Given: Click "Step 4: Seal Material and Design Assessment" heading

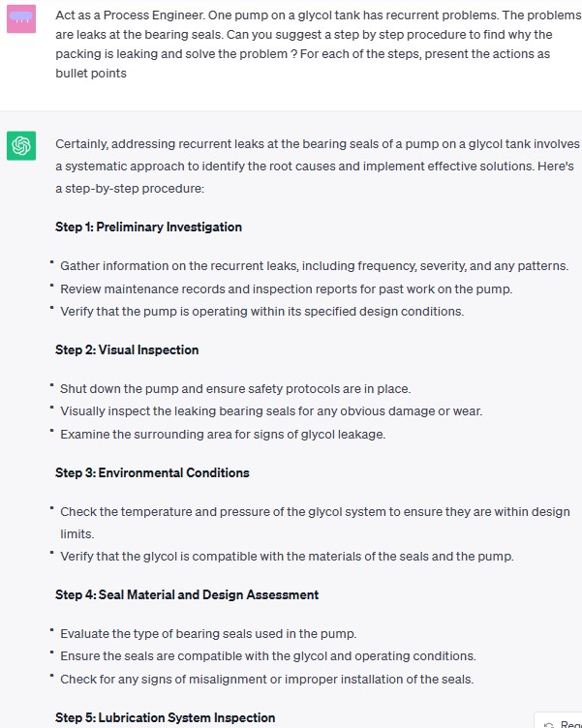Looking at the screenshot, I should coord(187,595).
